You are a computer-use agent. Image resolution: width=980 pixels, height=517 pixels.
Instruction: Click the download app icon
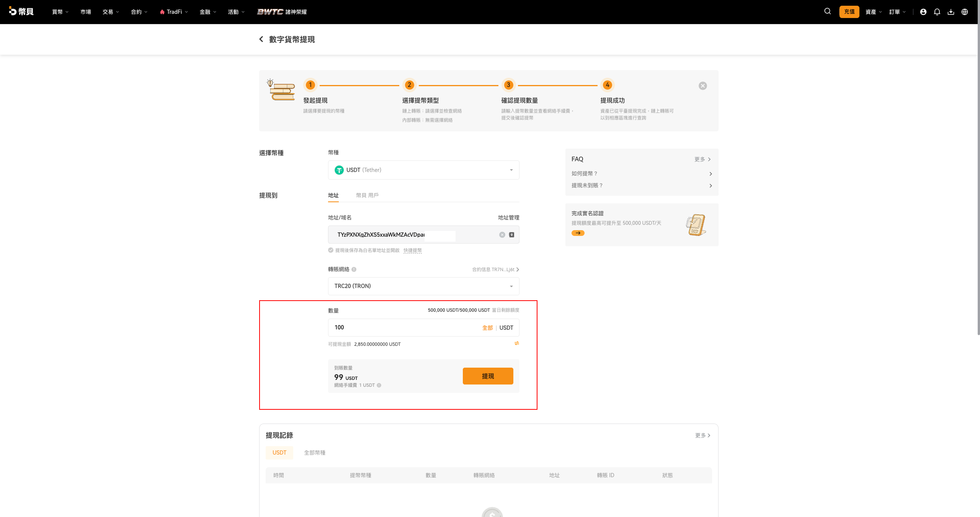(951, 12)
